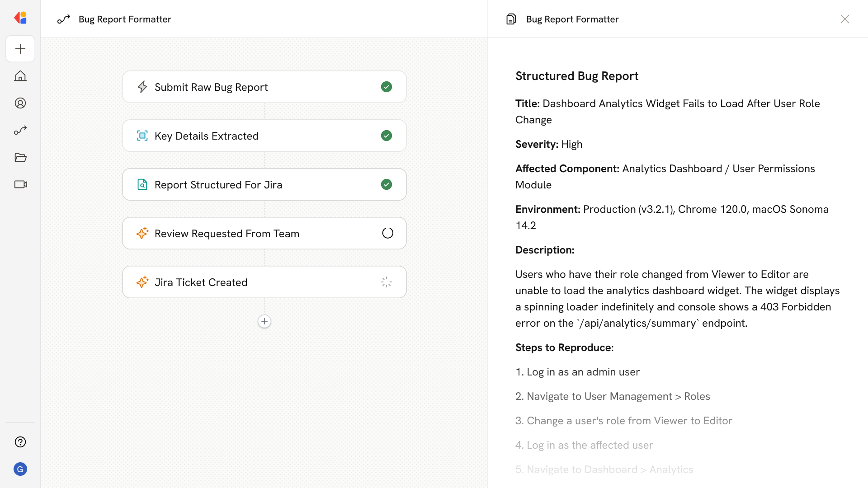Open the workflows route icon in sidebar

click(x=20, y=130)
